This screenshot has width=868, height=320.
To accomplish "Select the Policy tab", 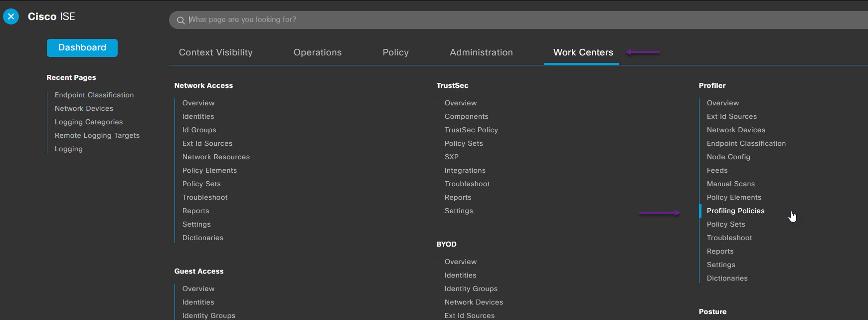I will click(x=396, y=52).
